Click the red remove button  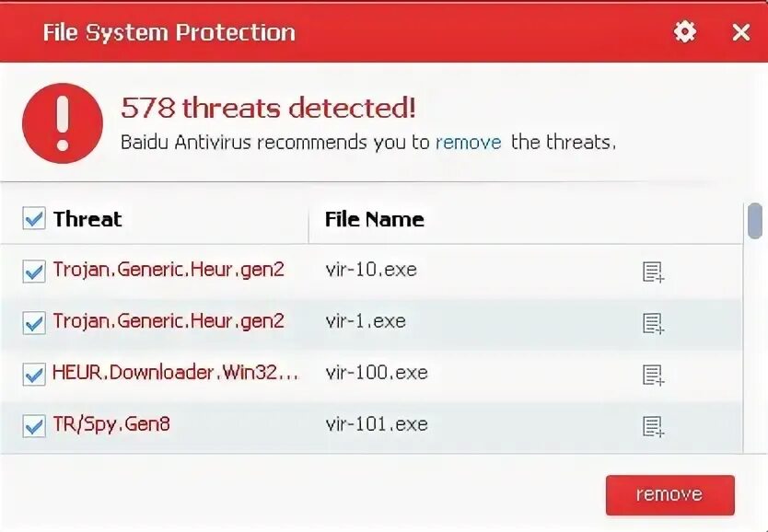coord(669,494)
